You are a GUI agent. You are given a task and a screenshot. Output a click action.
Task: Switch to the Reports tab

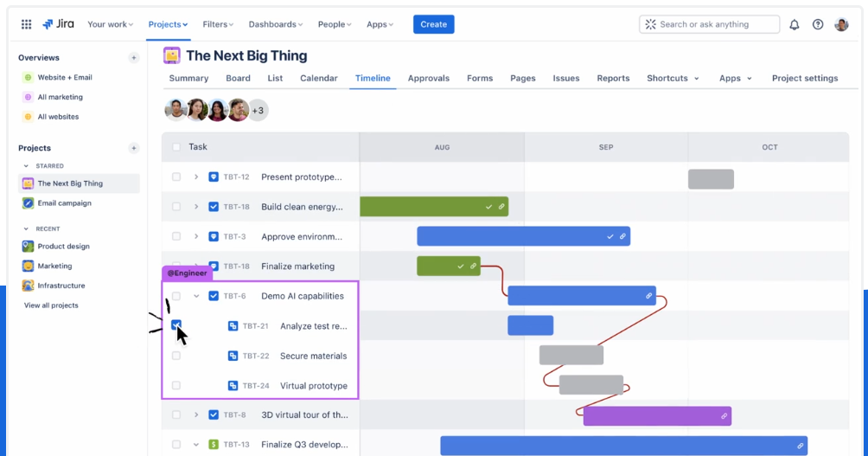613,78
